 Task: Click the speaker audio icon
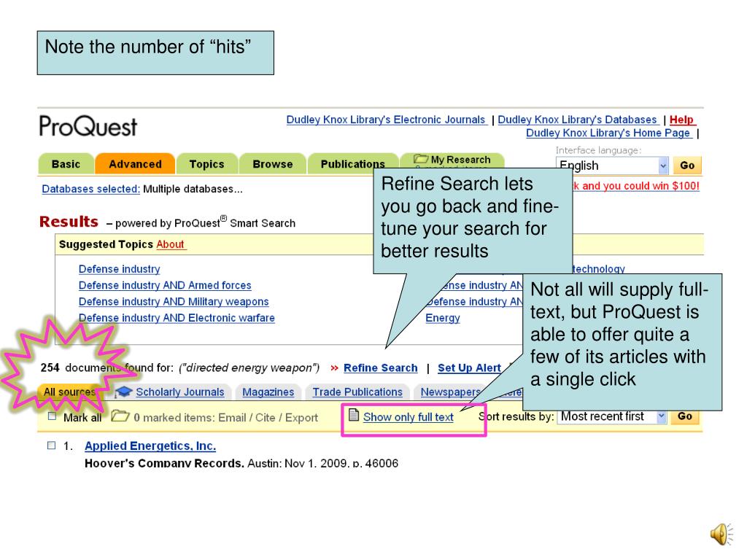[722, 534]
